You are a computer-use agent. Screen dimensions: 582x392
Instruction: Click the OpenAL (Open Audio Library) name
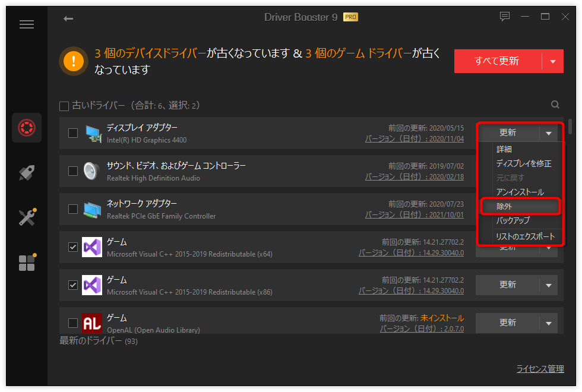point(153,330)
